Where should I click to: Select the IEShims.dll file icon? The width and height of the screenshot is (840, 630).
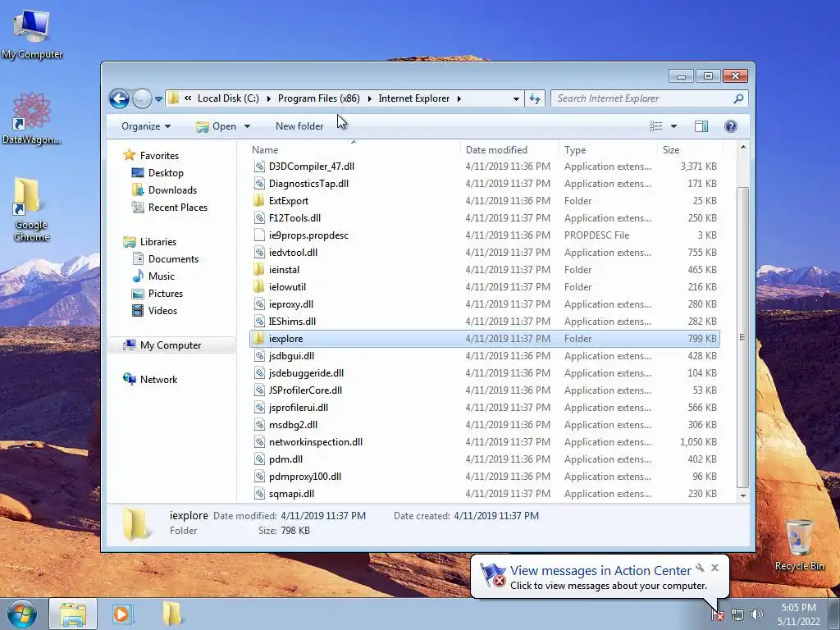pyautogui.click(x=259, y=322)
